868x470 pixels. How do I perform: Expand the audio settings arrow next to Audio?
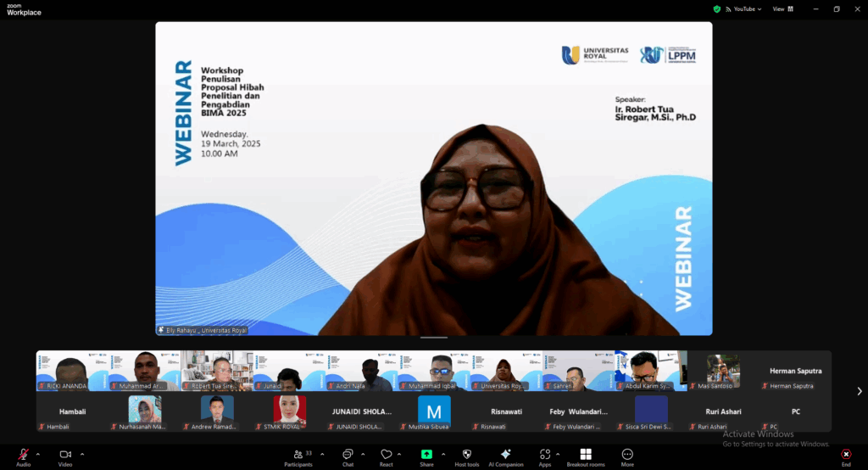point(38,454)
